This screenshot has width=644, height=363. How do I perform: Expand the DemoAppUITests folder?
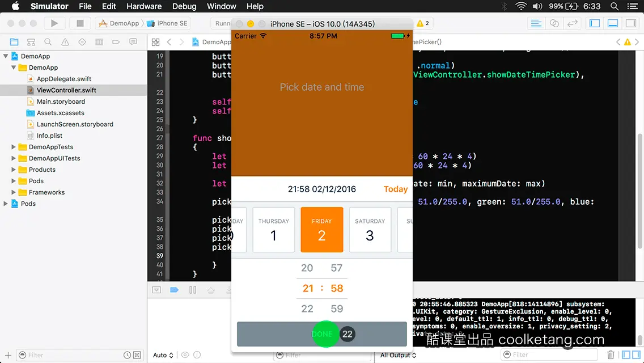point(14,158)
